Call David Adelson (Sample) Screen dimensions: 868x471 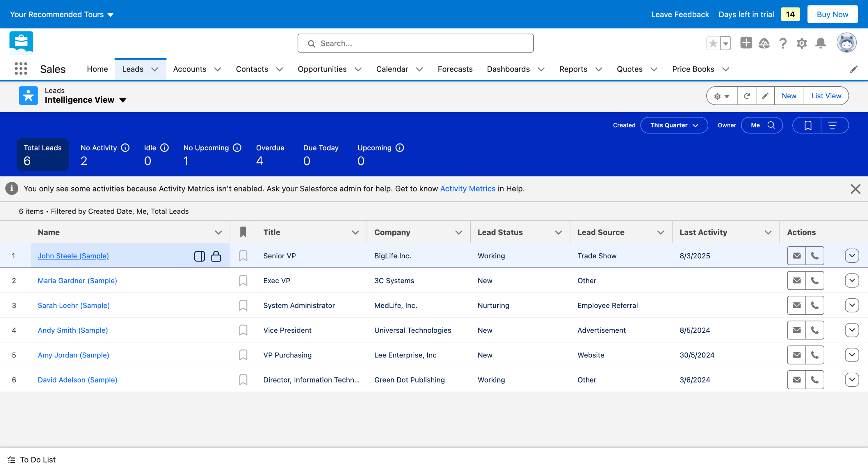[x=815, y=380]
